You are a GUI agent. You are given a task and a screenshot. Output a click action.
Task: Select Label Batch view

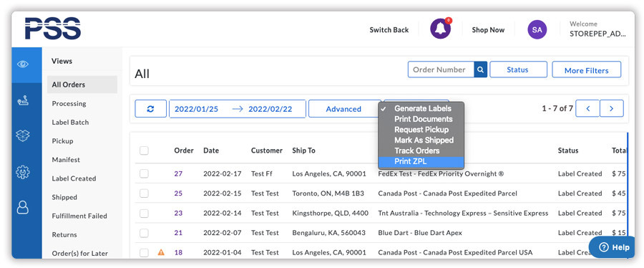point(70,122)
